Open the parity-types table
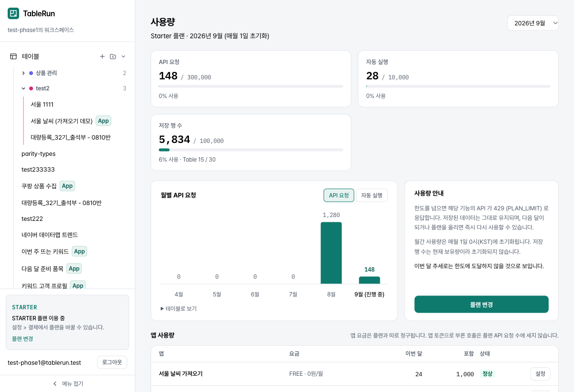574x392 pixels. 38,154
